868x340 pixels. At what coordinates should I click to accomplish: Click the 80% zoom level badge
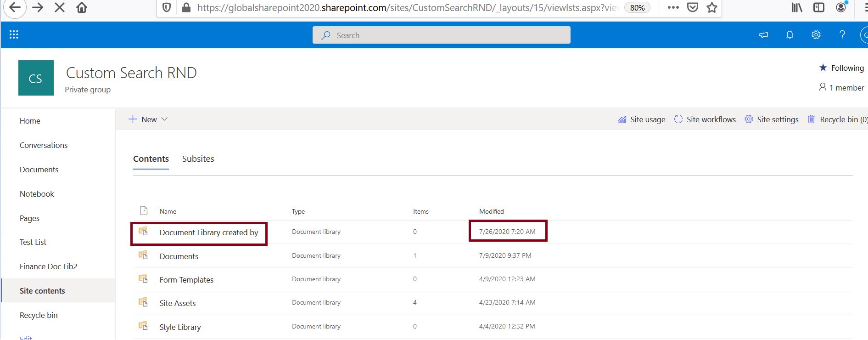[637, 8]
